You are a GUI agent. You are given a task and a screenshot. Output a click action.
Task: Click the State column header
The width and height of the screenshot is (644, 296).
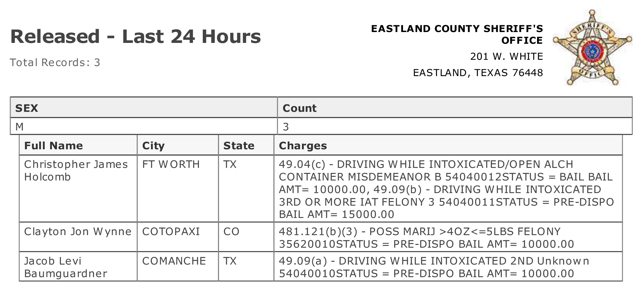click(246, 145)
